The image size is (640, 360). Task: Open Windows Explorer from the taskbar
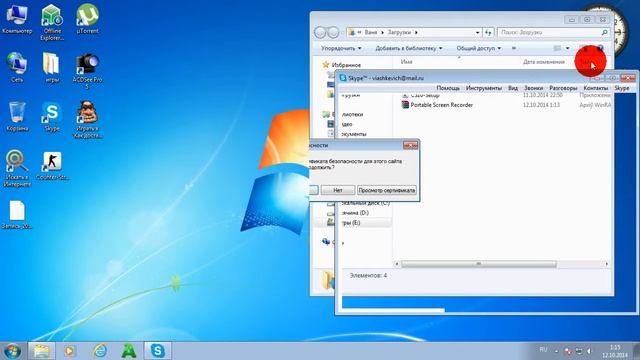41,351
